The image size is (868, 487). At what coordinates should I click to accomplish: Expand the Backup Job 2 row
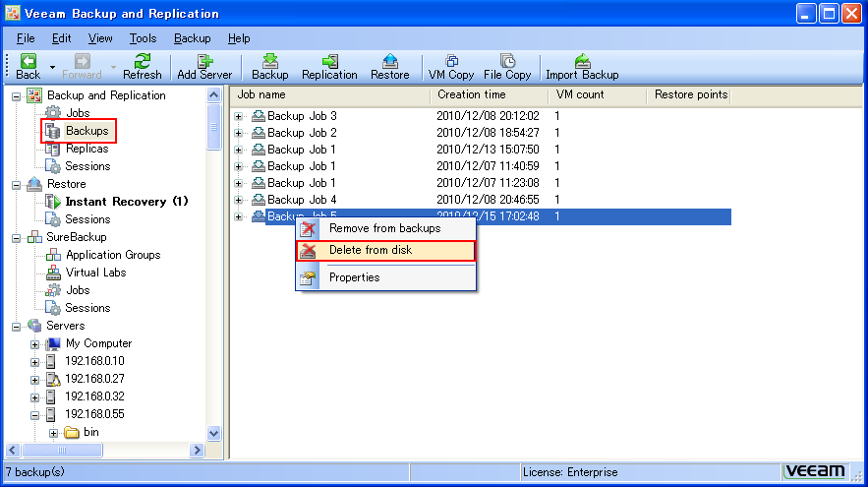pyautogui.click(x=239, y=133)
